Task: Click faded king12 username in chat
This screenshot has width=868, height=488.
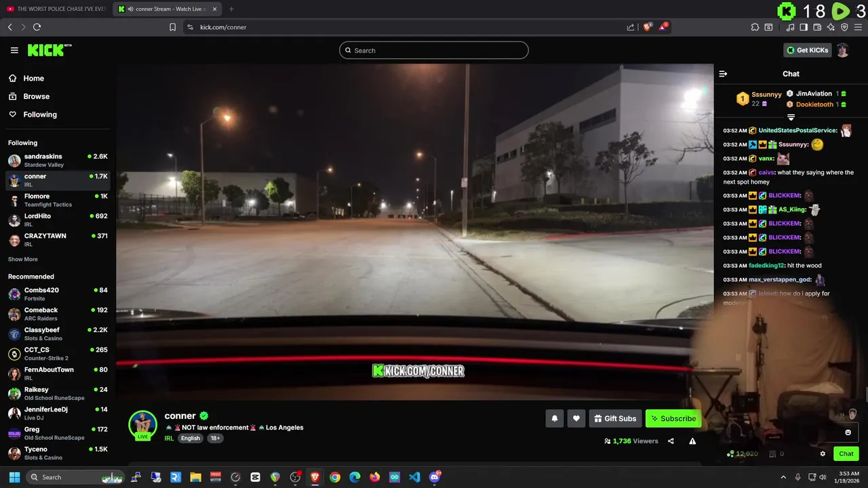Action: pyautogui.click(x=766, y=266)
